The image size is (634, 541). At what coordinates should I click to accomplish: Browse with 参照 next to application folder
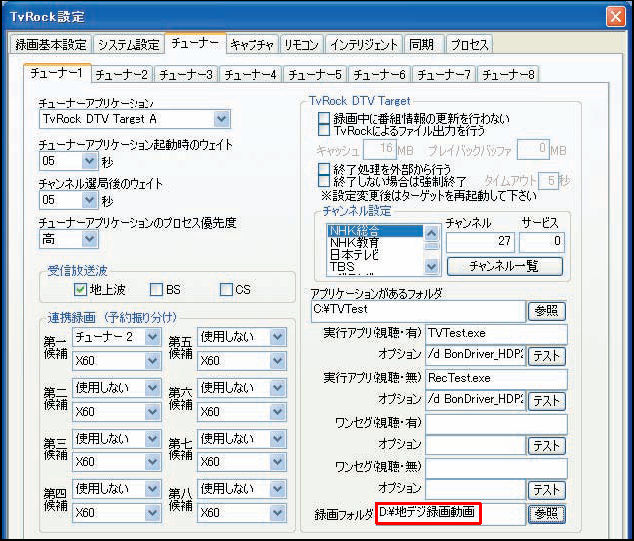547,311
